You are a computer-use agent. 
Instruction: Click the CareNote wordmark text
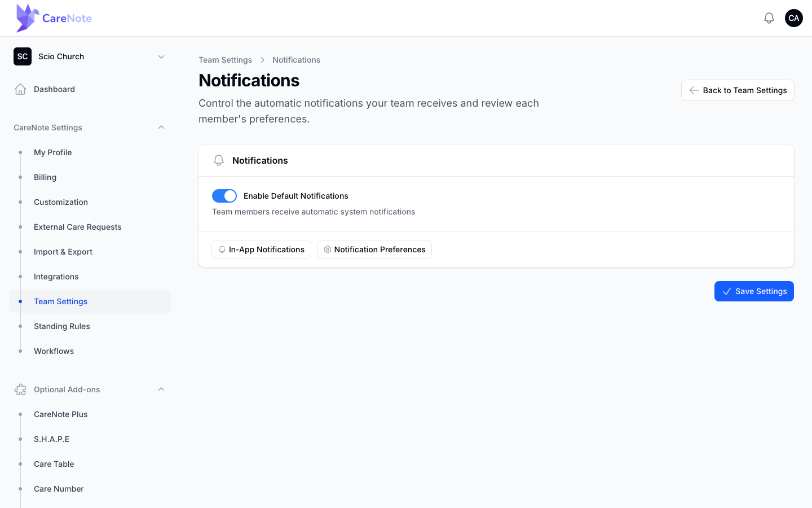(x=67, y=18)
